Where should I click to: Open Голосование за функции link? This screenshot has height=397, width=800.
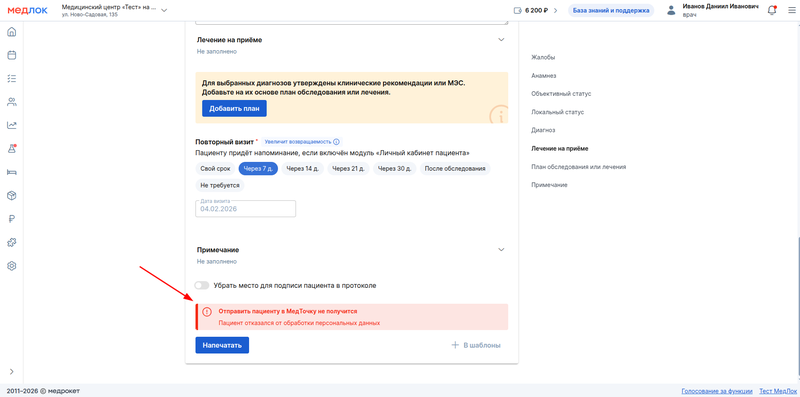pyautogui.click(x=717, y=391)
